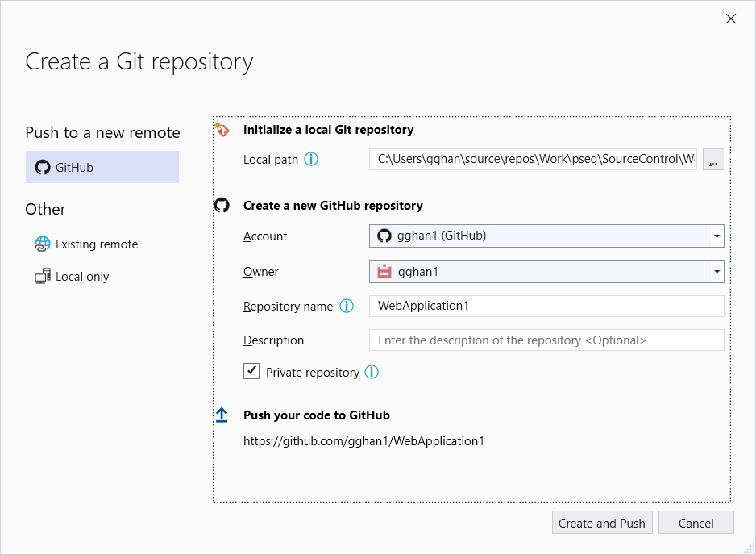Click the info icon after Private repository
Screen dimensions: 756x555
coord(372,372)
